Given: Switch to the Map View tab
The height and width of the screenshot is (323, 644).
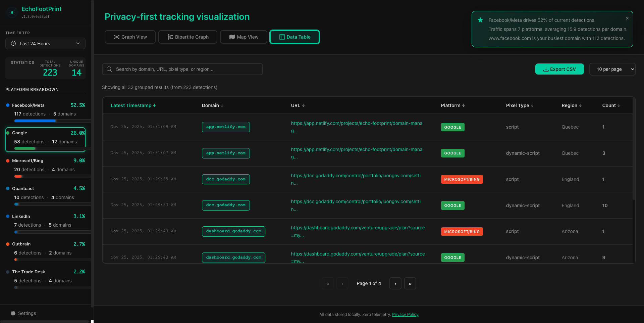Looking at the screenshot, I should point(244,37).
